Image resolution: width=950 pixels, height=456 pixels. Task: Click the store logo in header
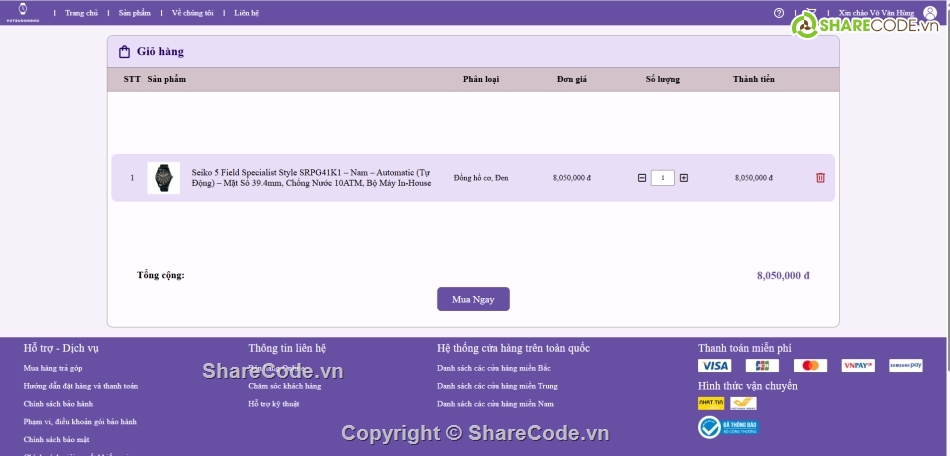[22, 11]
